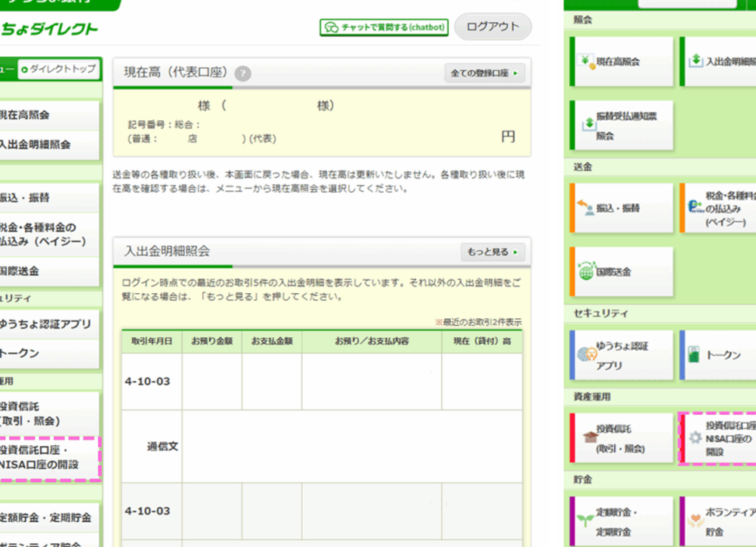Open 定額貯金・定期貯金 in the left sidebar menu
756x547 pixels.
47,517
